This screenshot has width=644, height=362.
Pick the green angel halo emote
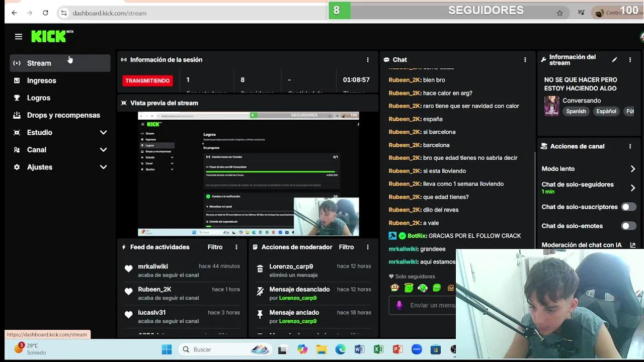[x=409, y=288]
